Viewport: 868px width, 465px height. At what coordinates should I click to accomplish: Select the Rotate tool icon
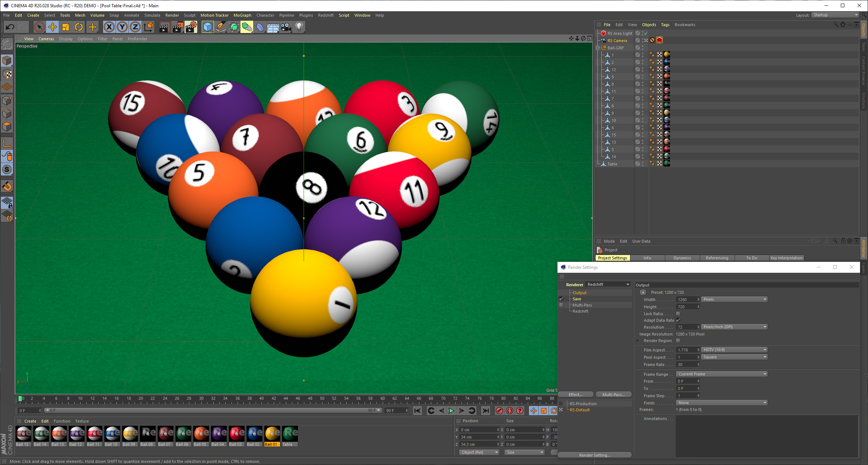79,27
